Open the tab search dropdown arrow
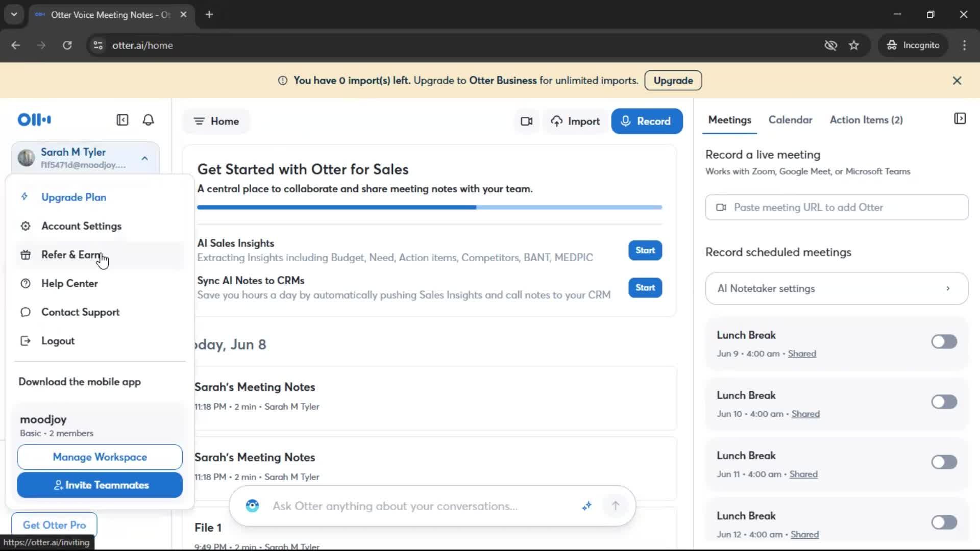Screen dimensions: 980x551 pos(14,15)
